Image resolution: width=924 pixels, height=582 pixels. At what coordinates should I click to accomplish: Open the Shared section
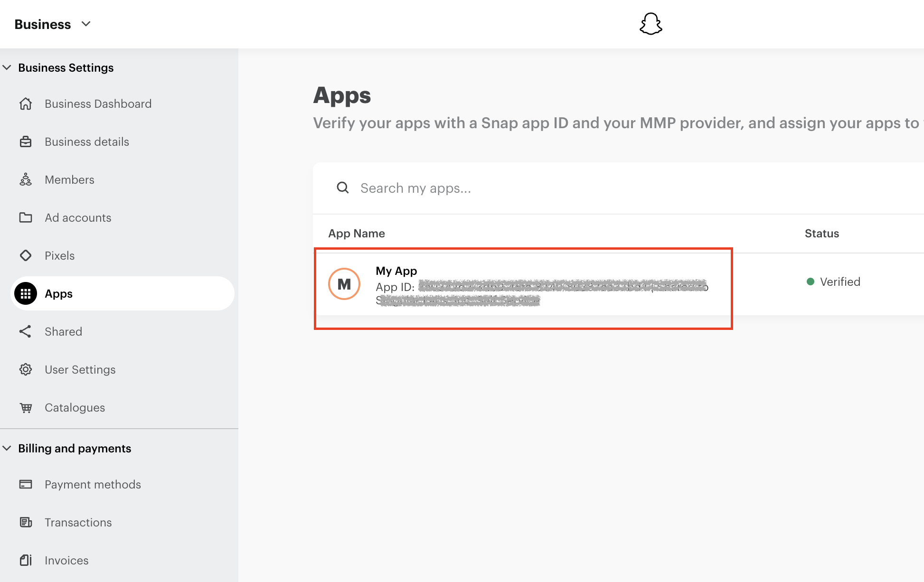(x=63, y=331)
